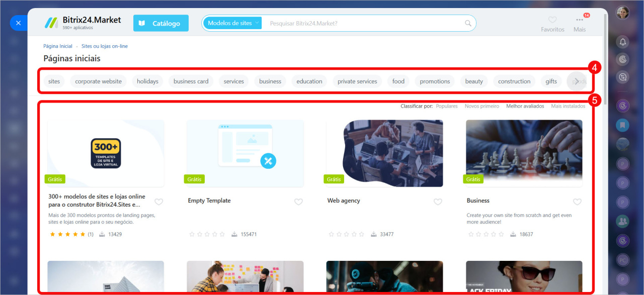
Task: Open the sticky notes team thumbnail
Action: coord(245,276)
